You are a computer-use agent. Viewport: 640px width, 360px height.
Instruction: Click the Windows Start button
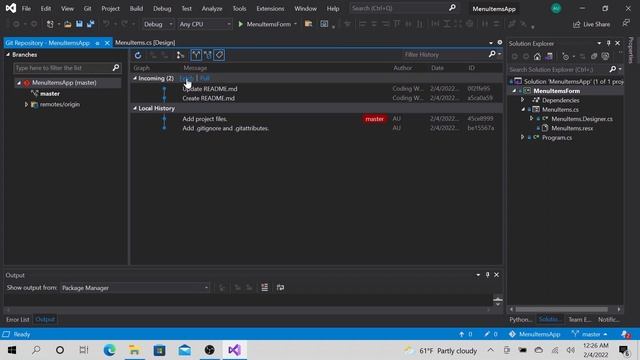(12, 350)
